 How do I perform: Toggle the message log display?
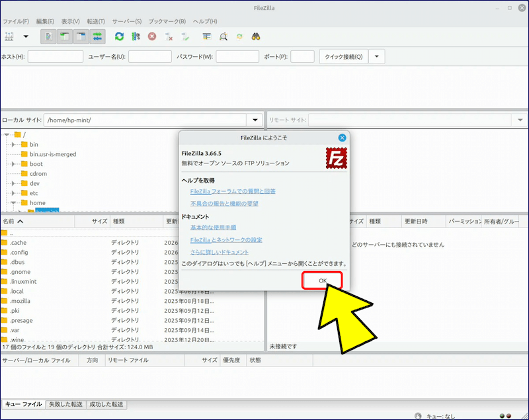[x=48, y=37]
